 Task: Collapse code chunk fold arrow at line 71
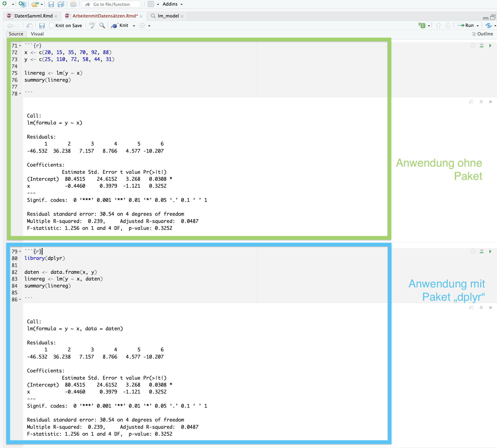tap(20, 46)
